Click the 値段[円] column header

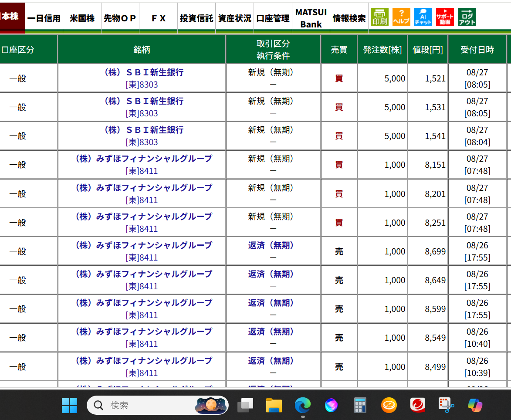pyautogui.click(x=427, y=49)
